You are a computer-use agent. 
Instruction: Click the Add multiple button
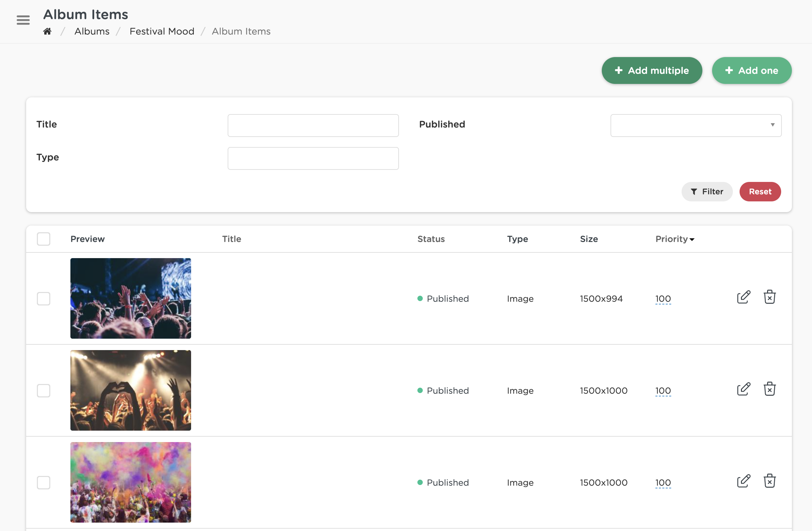point(652,71)
